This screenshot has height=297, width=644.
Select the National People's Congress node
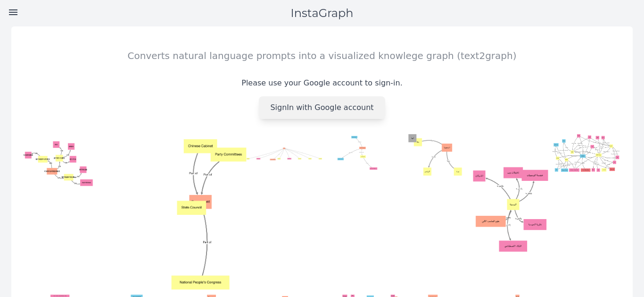200,282
